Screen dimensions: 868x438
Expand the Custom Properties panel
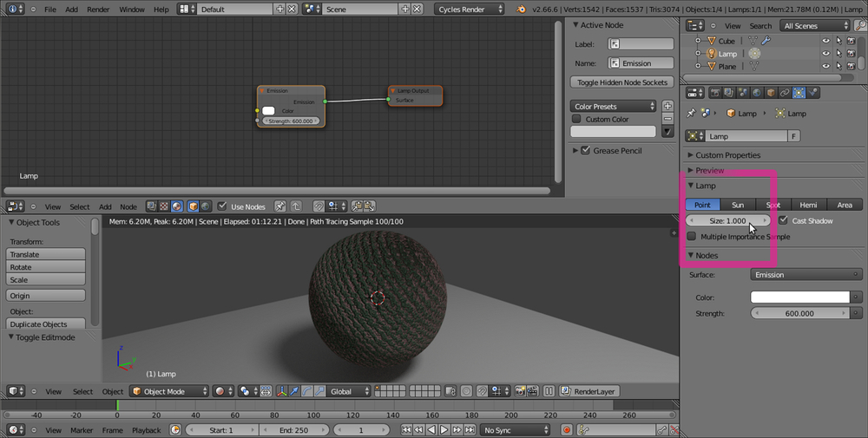[727, 155]
